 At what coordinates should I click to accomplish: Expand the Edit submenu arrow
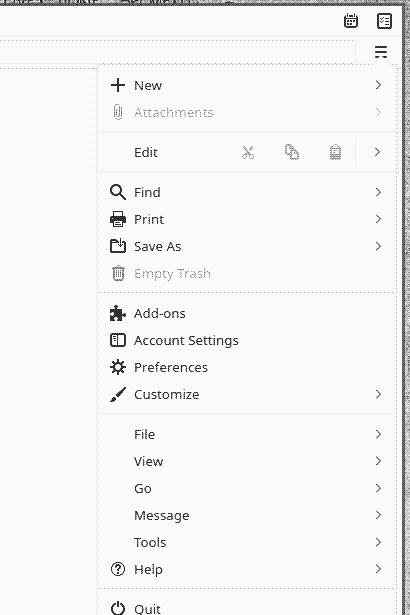pyautogui.click(x=377, y=152)
